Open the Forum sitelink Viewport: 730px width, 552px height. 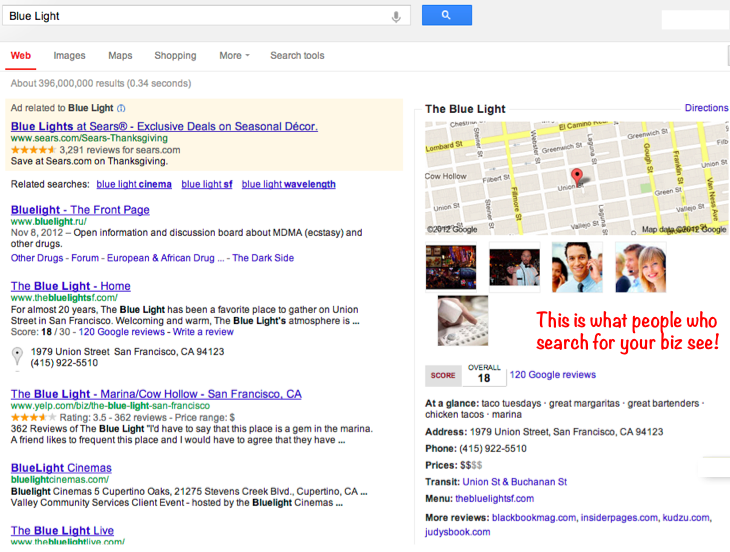(x=85, y=258)
